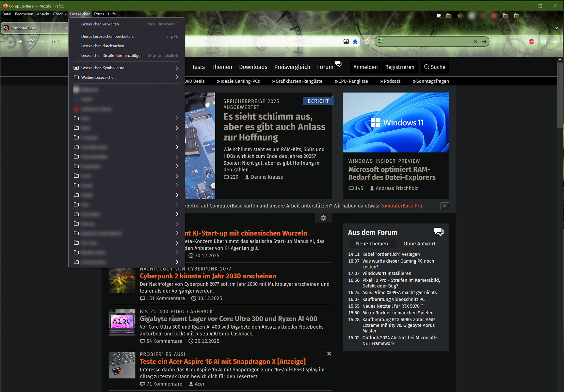The height and width of the screenshot is (392, 564).
Task: Open the Cyberpunk 2 article headline
Action: (x=208, y=276)
